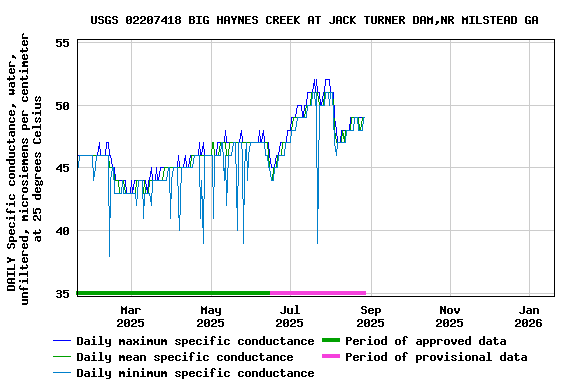Click the Sep 2025 x-axis label
The width and height of the screenshot is (576, 384).
pyautogui.click(x=370, y=316)
